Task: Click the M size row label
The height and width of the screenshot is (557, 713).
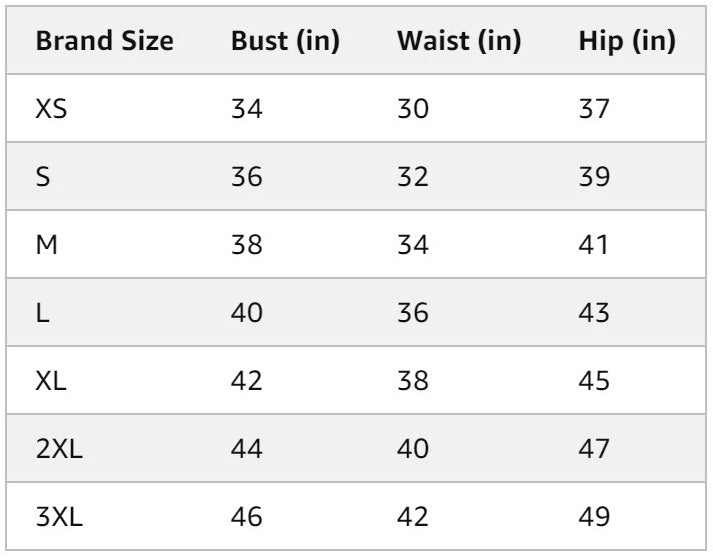Action: coord(45,245)
